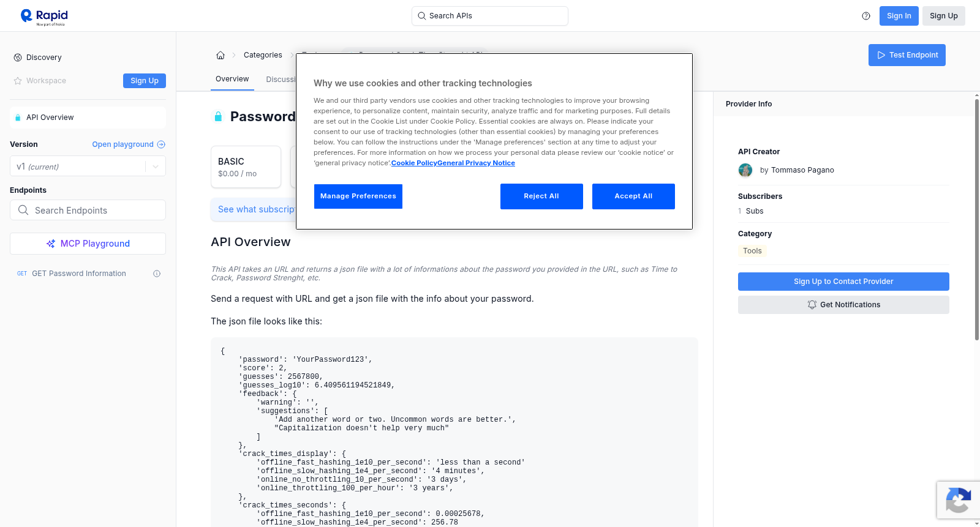The height and width of the screenshot is (527, 980).
Task: Click the Tools category tag
Action: click(752, 251)
